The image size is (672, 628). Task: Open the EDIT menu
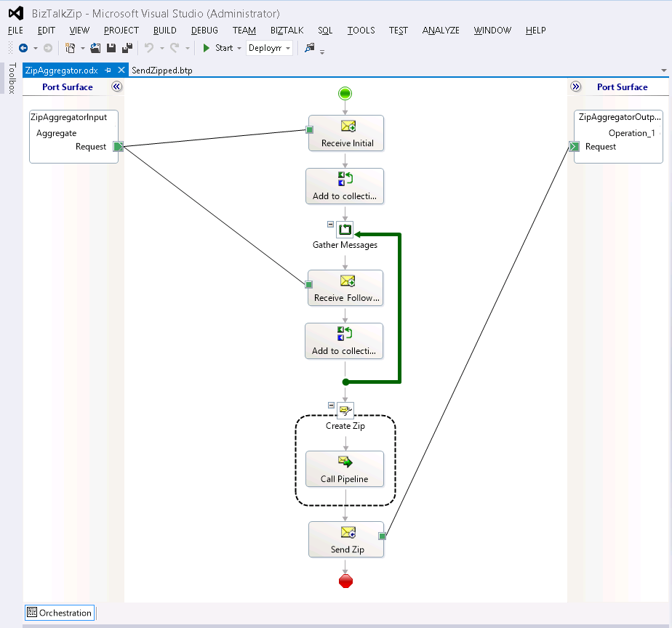(x=47, y=31)
